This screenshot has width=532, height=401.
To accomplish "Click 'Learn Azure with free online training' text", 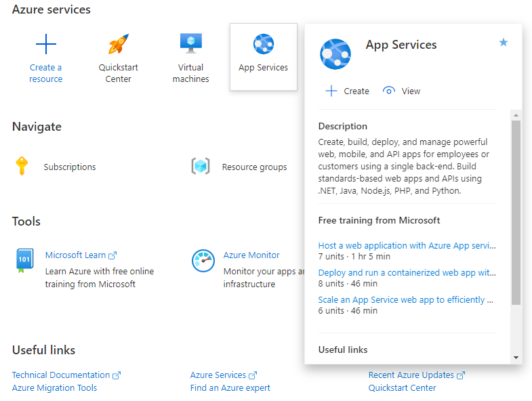I will pyautogui.click(x=100, y=278).
